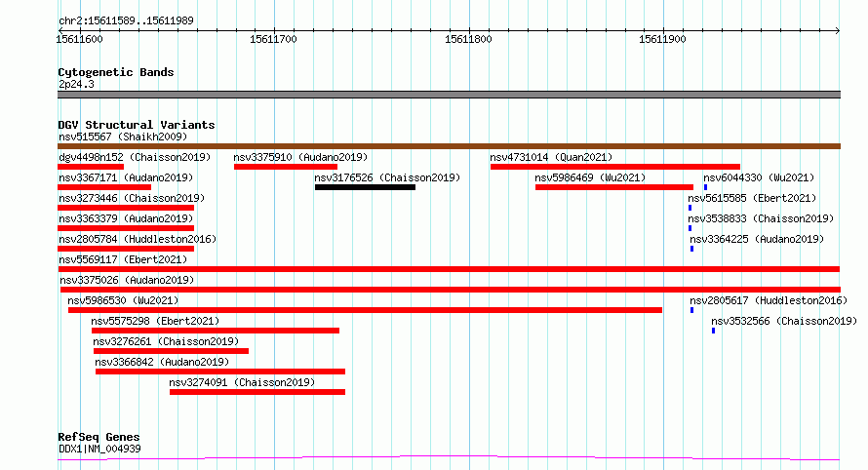Select the red bar under nsv5569117
Screen dimensions: 868x470
click(x=449, y=269)
